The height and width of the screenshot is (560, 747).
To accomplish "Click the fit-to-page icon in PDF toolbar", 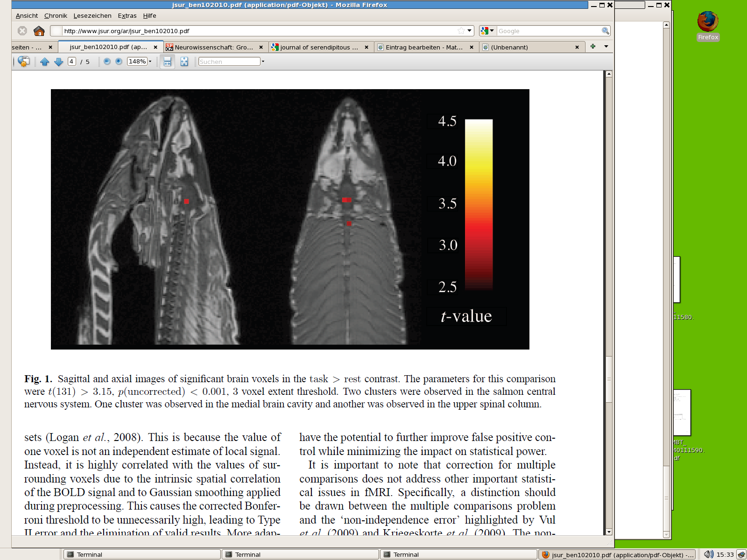I will pyautogui.click(x=184, y=62).
